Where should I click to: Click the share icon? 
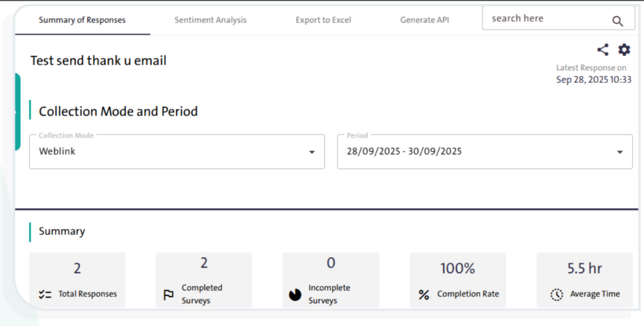pyautogui.click(x=602, y=50)
